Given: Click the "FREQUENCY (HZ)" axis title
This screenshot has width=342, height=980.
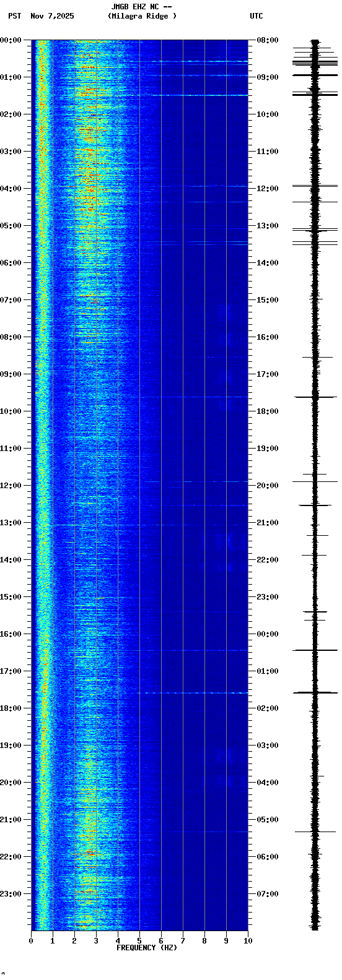Looking at the screenshot, I should (147, 948).
